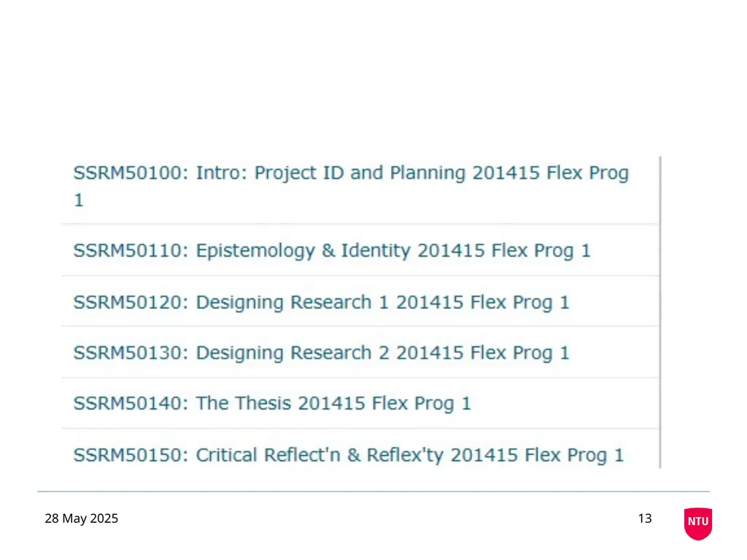Click the "SSRM50130:" course code
The width and height of the screenshot is (747, 560).
tap(131, 353)
